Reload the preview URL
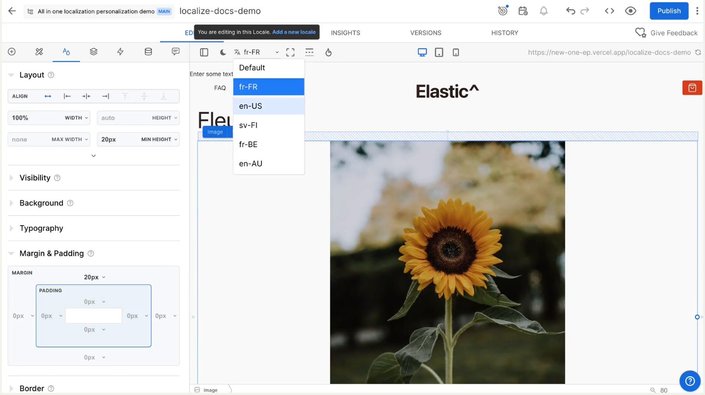This screenshot has height=395, width=705. point(698,53)
